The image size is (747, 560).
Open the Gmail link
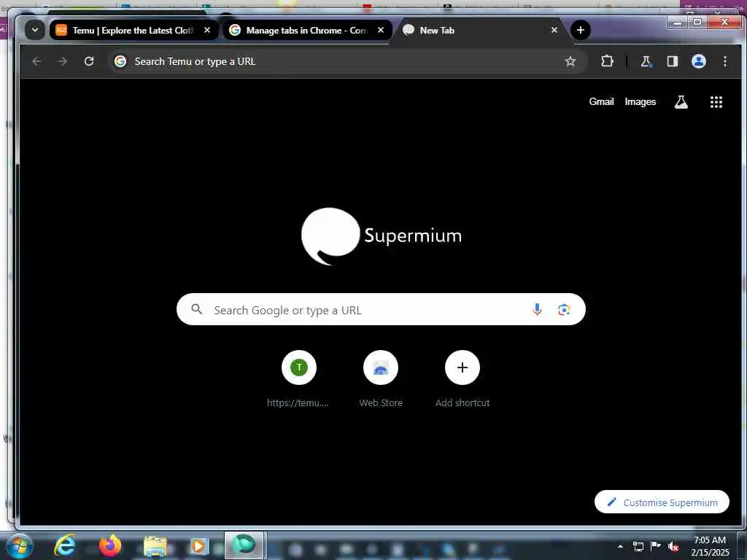(x=601, y=101)
